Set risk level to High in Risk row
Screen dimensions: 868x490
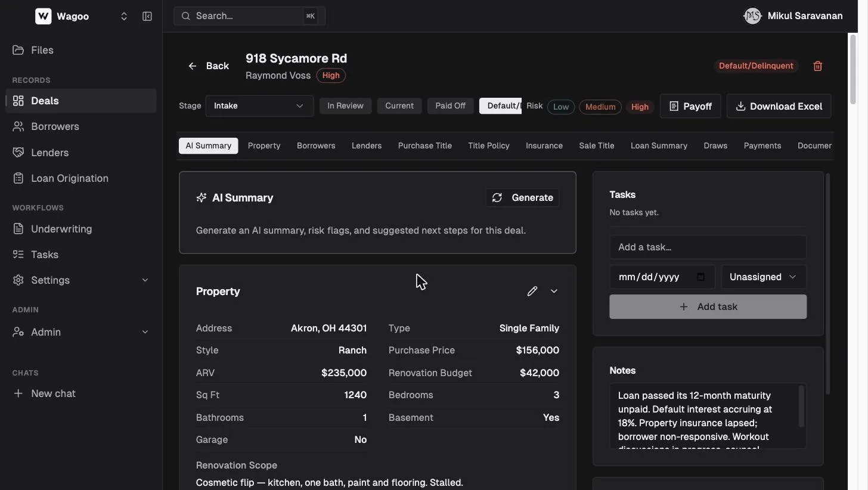[640, 107]
